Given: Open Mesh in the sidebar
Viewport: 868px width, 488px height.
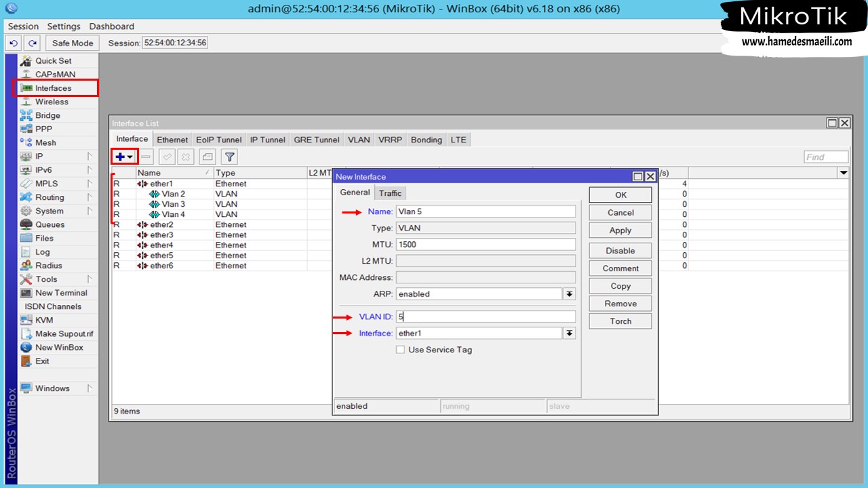Looking at the screenshot, I should coord(45,142).
